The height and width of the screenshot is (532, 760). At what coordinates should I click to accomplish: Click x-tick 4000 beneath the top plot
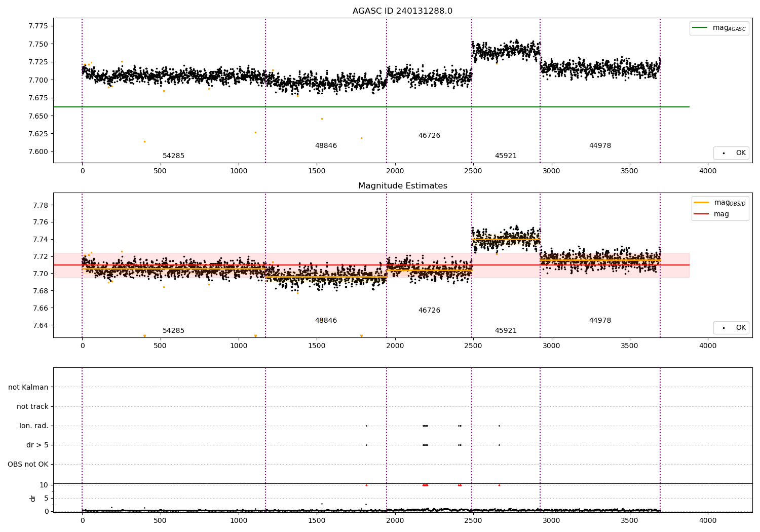tap(708, 171)
